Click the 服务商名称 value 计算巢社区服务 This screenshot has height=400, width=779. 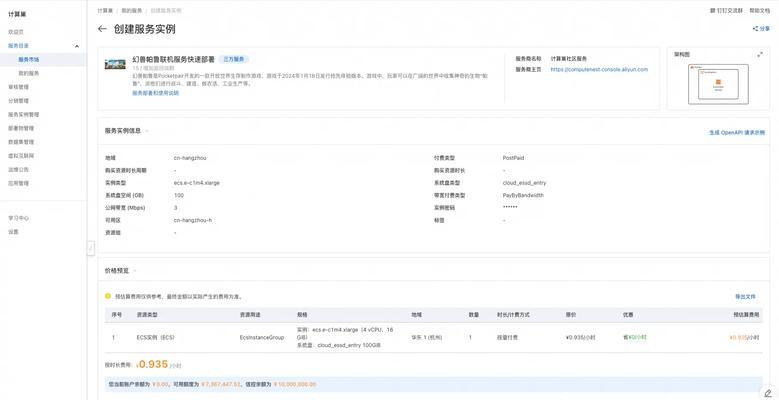(568, 59)
